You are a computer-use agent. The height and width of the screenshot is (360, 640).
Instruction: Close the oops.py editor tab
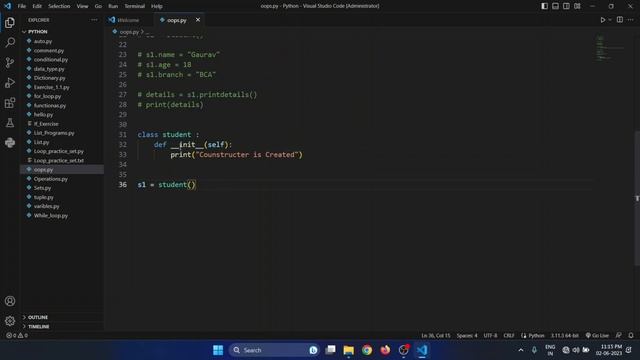(x=198, y=20)
